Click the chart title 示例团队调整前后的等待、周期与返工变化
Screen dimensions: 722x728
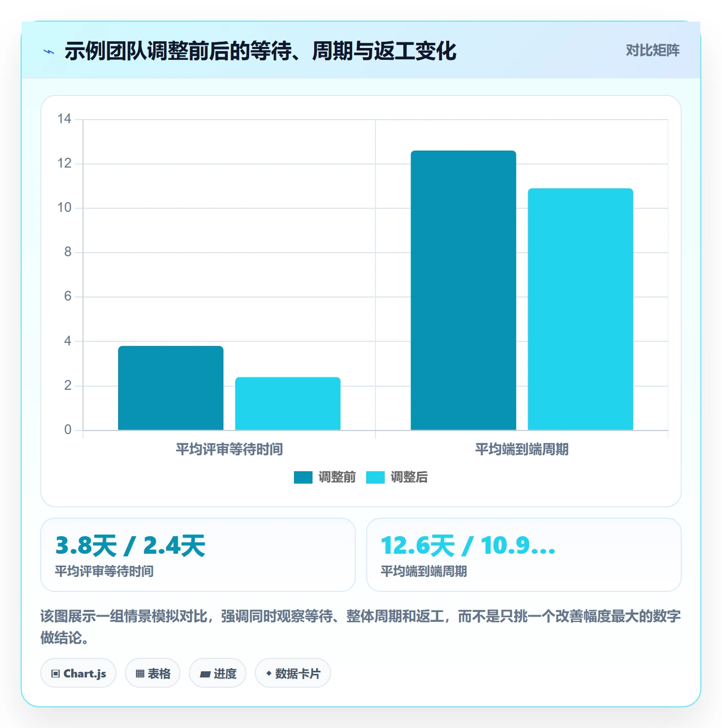pyautogui.click(x=260, y=51)
